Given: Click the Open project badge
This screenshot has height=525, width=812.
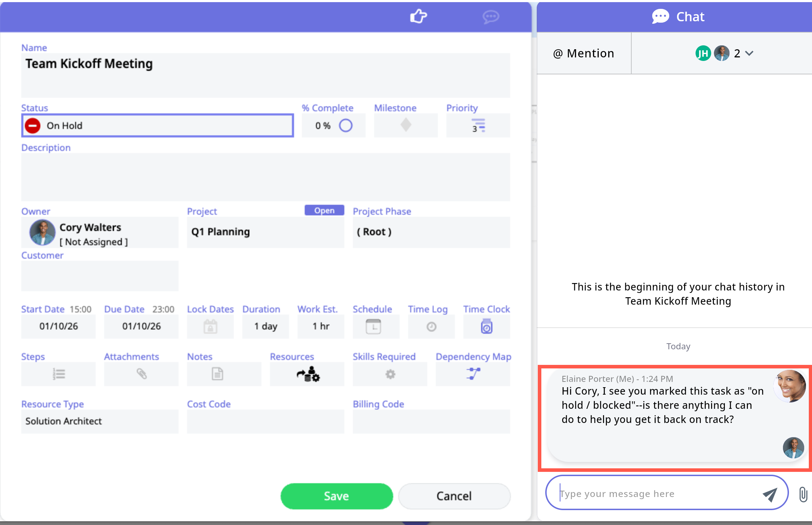Looking at the screenshot, I should pos(324,210).
